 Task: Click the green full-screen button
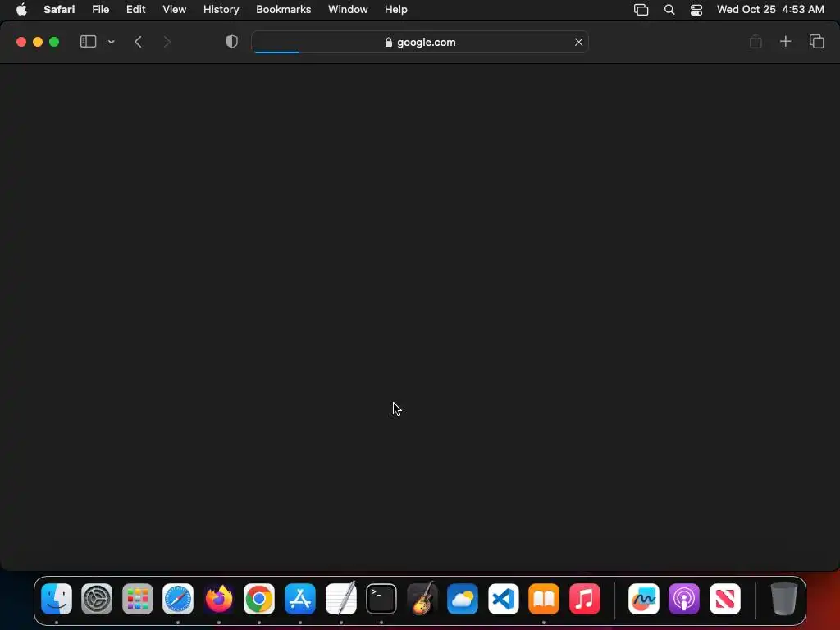pyautogui.click(x=54, y=42)
